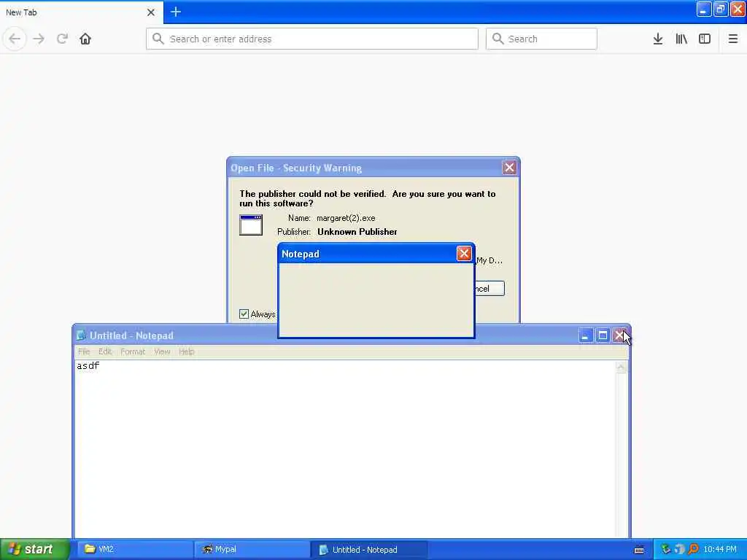
Task: Open the View menu in Notepad
Action: coord(162,351)
